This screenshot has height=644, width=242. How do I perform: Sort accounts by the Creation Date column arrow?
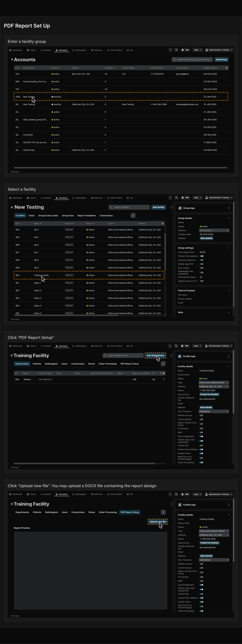217,68
